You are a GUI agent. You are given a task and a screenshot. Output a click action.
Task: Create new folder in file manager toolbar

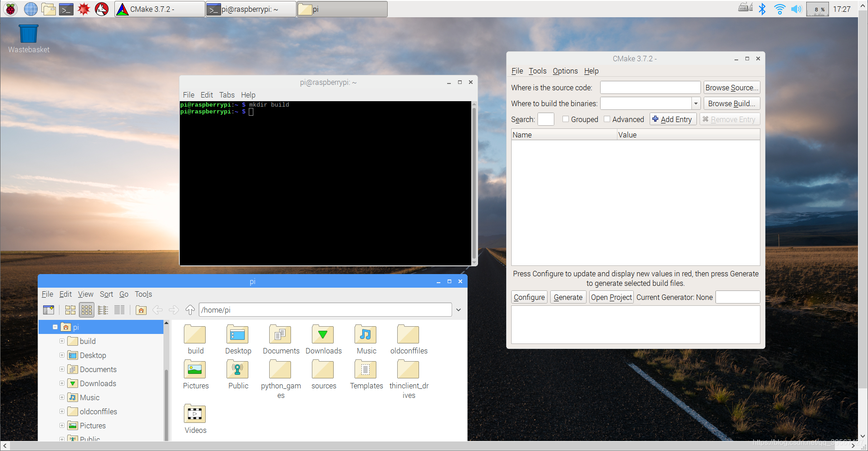49,310
